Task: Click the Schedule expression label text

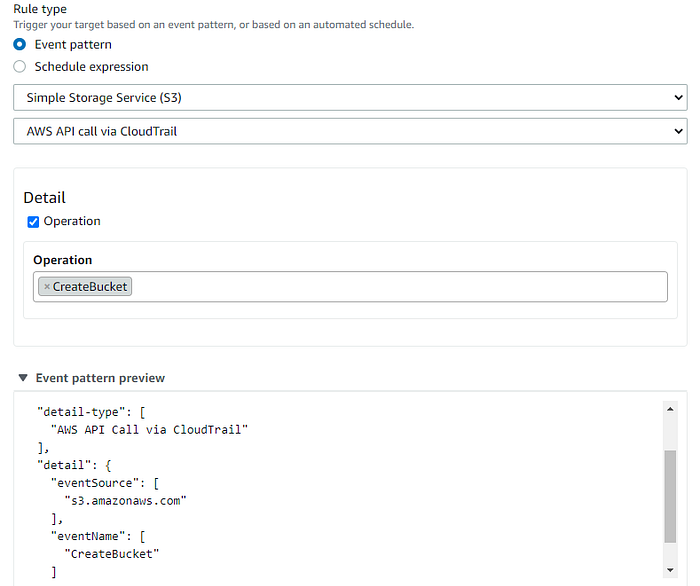Action: (92, 66)
